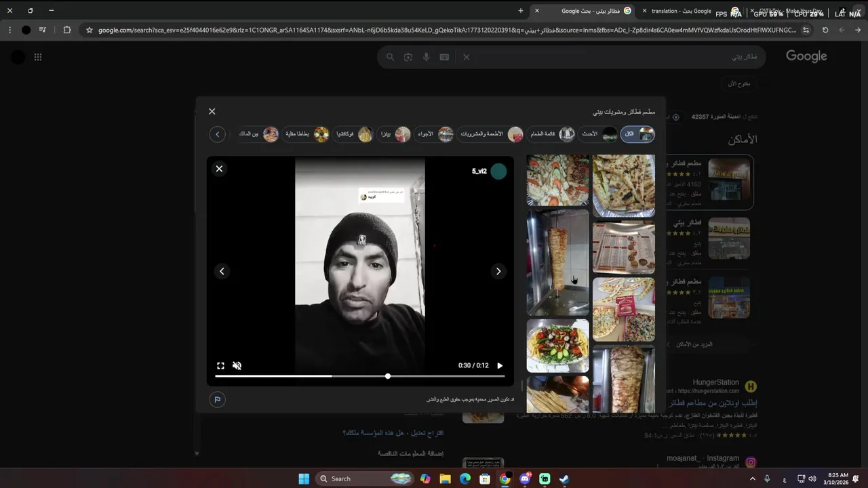Open the sliced flatbread photo thumbnail
The width and height of the screenshot is (868, 488).
click(x=624, y=186)
